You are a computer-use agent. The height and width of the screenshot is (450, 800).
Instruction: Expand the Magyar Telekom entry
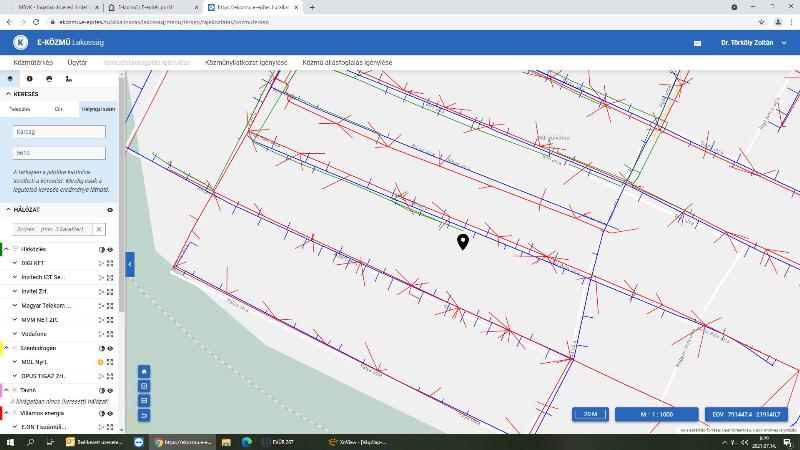[15, 306]
